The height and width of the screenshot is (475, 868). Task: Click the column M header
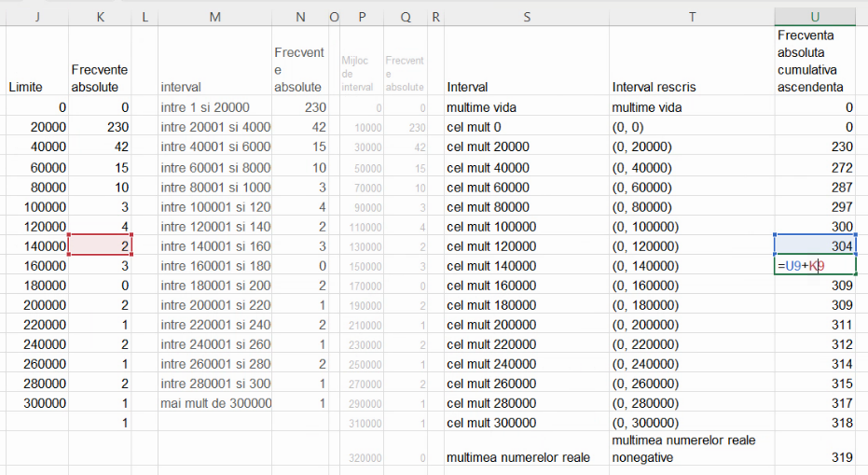pyautogui.click(x=214, y=17)
